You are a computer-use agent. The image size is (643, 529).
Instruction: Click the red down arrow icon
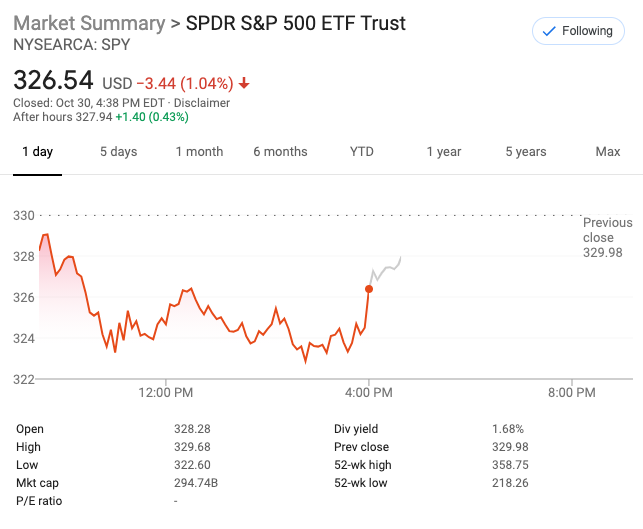[244, 83]
